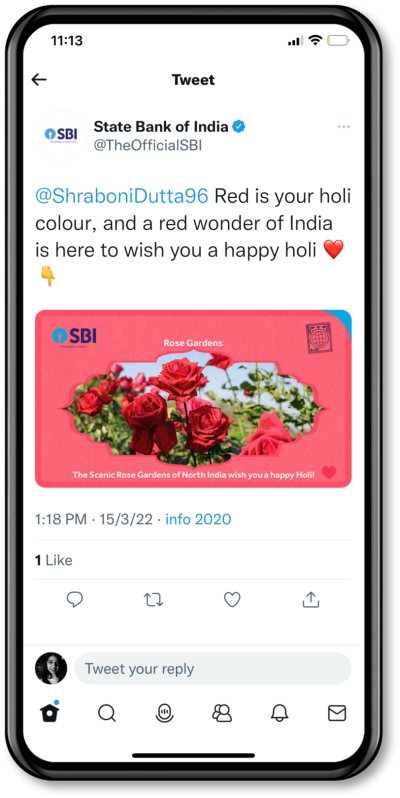Image resolution: width=400 pixels, height=798 pixels.
Task: Tap the Tweet your reply field
Action: pos(213,668)
